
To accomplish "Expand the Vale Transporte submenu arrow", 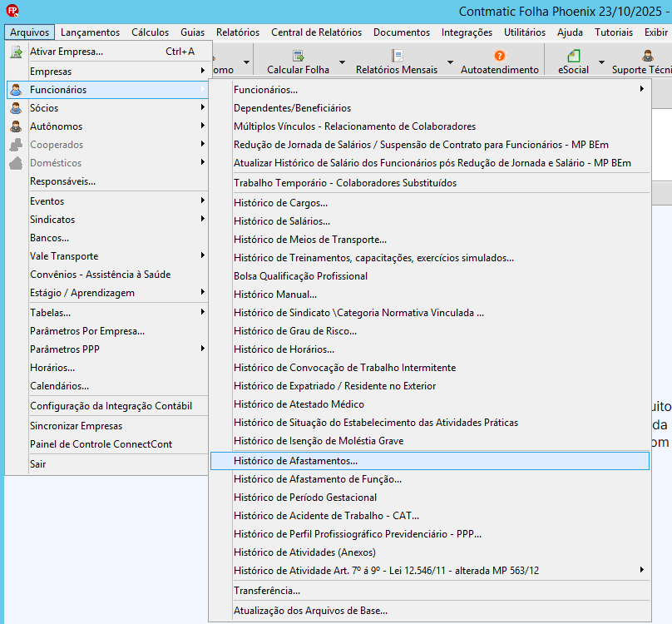I will [202, 255].
